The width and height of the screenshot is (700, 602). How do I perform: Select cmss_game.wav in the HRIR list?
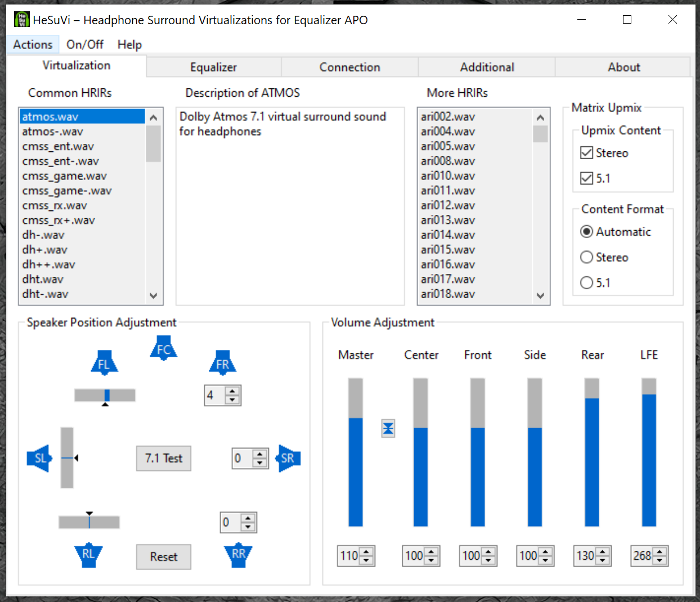click(x=83, y=176)
